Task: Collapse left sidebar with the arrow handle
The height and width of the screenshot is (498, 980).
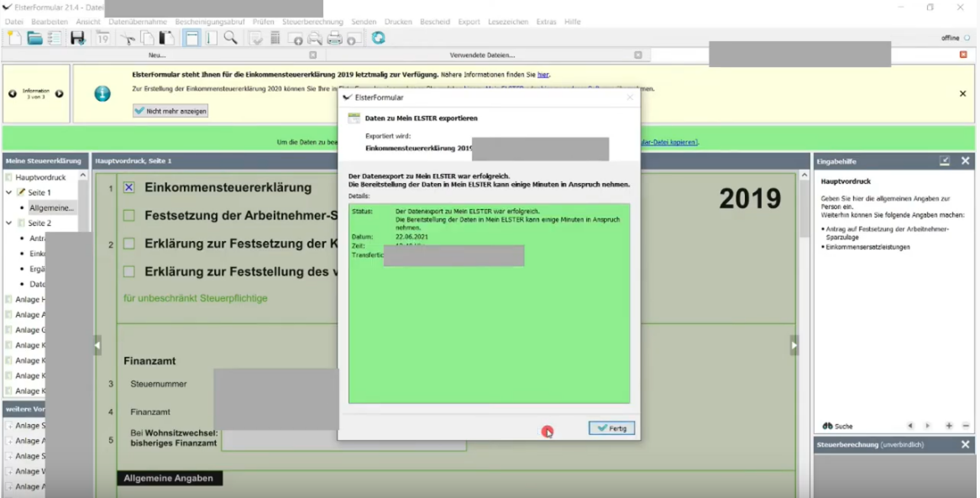Action: point(97,345)
